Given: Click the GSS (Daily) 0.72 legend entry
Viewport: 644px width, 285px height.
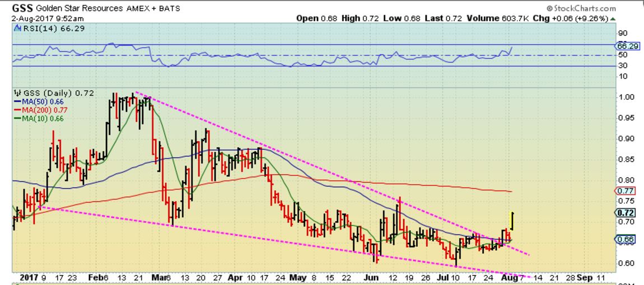Looking at the screenshot, I should [x=58, y=93].
